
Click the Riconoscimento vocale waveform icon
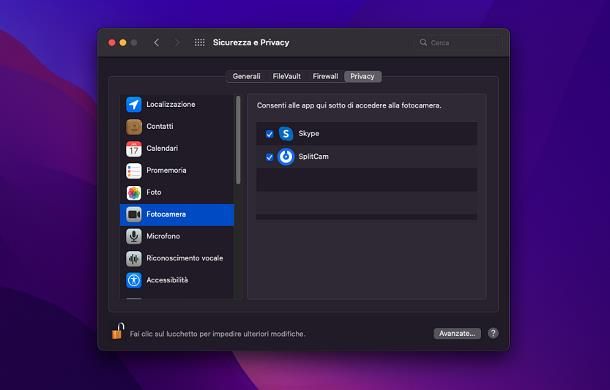pos(134,258)
